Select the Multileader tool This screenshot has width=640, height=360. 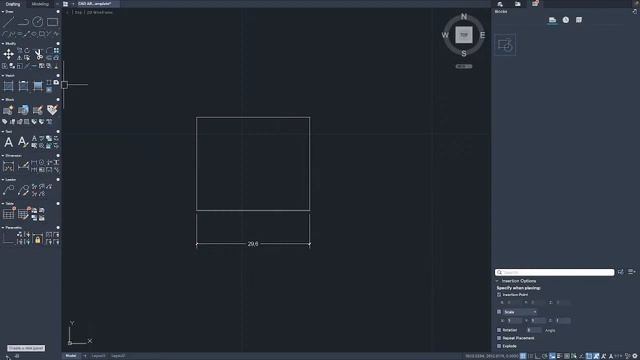click(x=9, y=190)
